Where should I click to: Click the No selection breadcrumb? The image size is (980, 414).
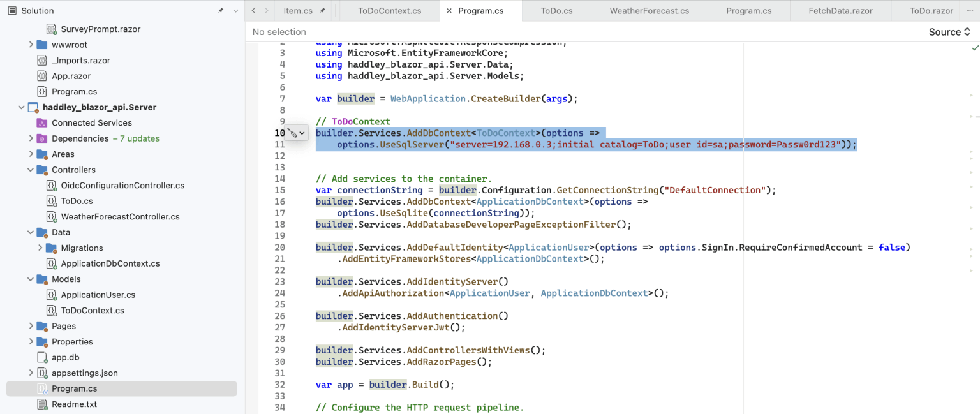point(279,32)
